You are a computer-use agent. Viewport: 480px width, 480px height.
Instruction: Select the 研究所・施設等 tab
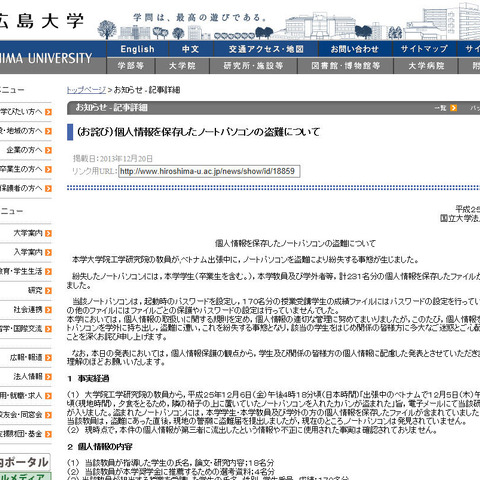pos(253,66)
